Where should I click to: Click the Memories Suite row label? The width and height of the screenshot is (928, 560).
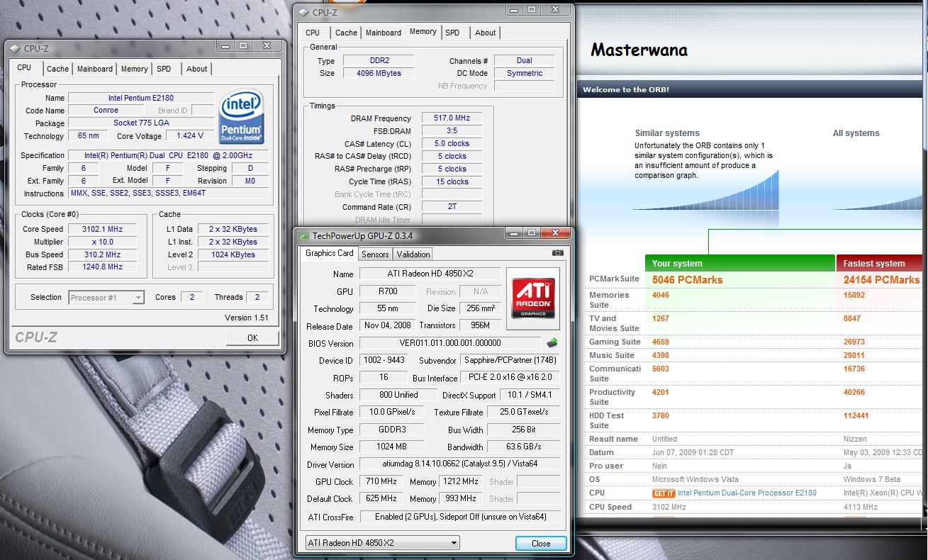coord(609,300)
